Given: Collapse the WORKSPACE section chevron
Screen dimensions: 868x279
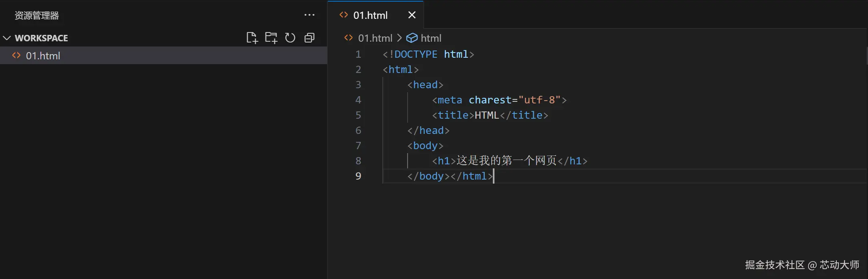Looking at the screenshot, I should (x=7, y=38).
